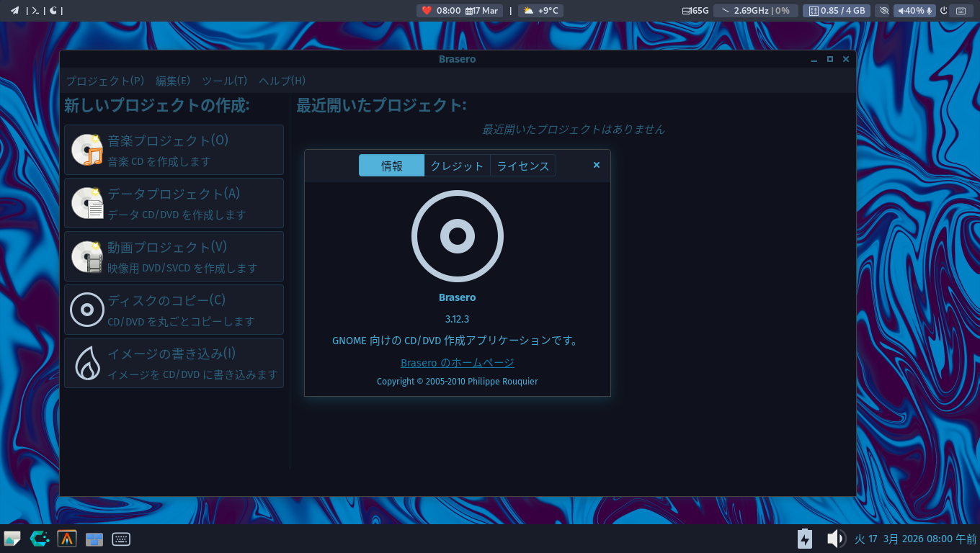Viewport: 980px width, 553px height.
Task: Click the 最近開いたプロジェクト: heading
Action: click(381, 106)
